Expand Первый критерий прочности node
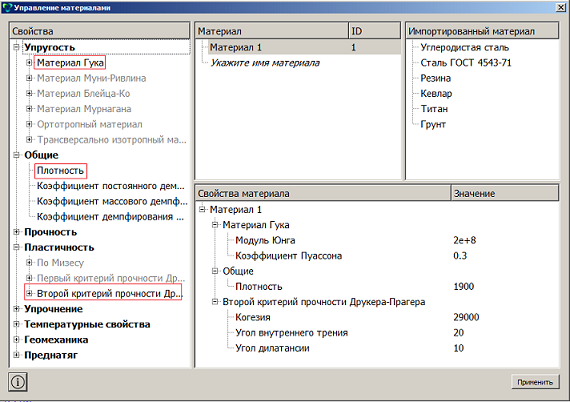 [x=29, y=278]
